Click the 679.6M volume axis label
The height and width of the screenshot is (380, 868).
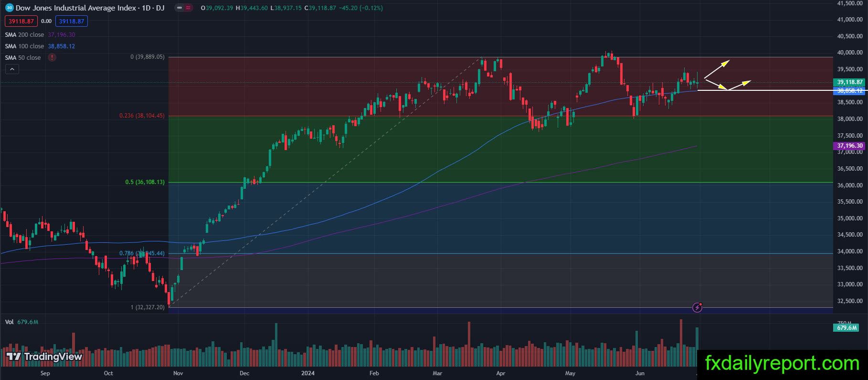847,328
